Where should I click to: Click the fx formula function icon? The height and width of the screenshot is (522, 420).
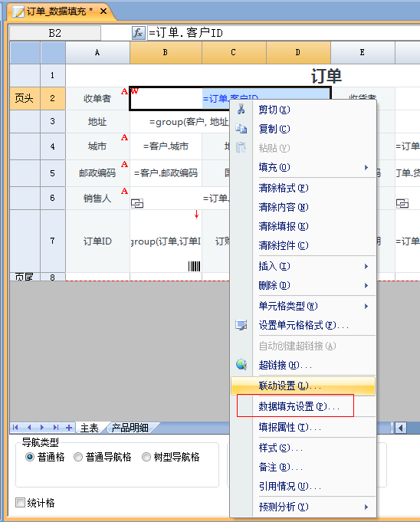click(139, 33)
